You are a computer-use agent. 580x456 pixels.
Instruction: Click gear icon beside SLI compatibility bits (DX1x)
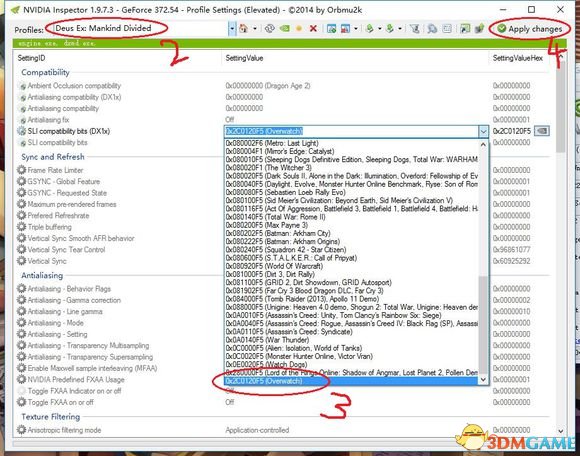21,131
